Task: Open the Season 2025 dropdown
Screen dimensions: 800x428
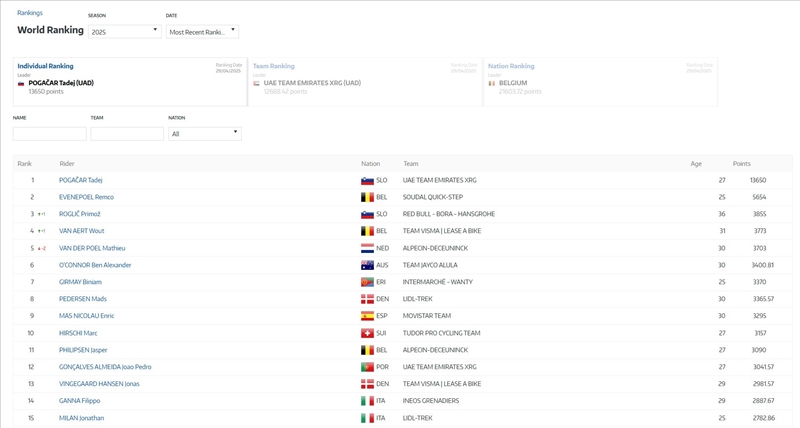Action: (x=124, y=32)
